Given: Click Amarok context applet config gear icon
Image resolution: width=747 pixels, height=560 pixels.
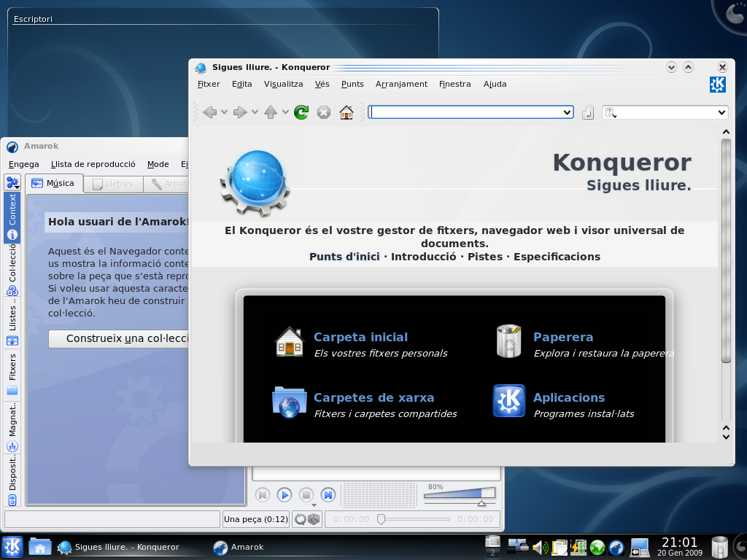Looking at the screenshot, I should pyautogui.click(x=12, y=182).
